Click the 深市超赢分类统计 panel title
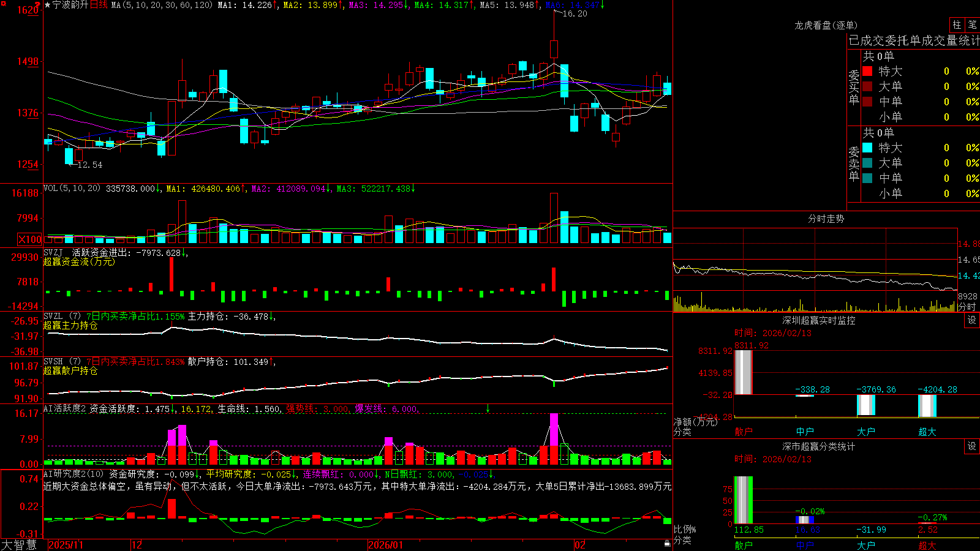980x551 pixels. 818,446
